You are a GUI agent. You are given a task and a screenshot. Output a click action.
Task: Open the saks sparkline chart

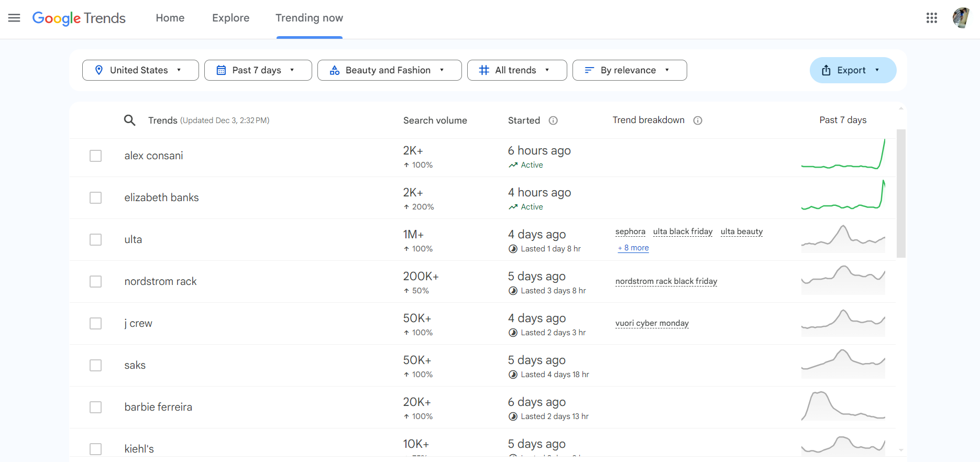pyautogui.click(x=843, y=364)
